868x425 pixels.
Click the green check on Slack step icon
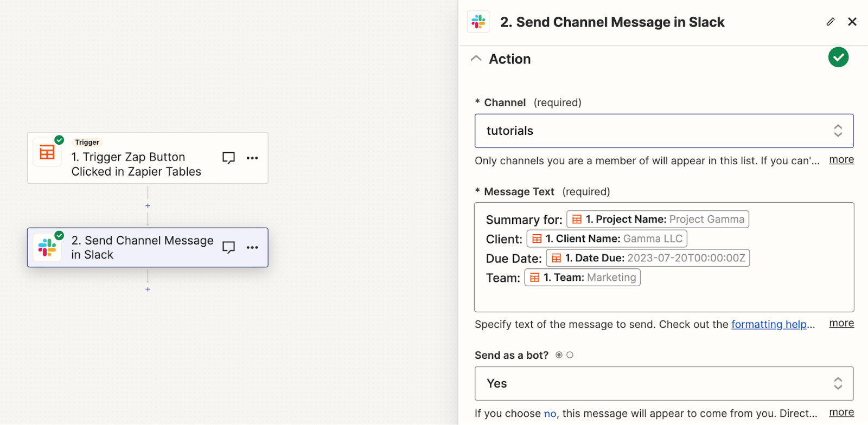(x=59, y=235)
